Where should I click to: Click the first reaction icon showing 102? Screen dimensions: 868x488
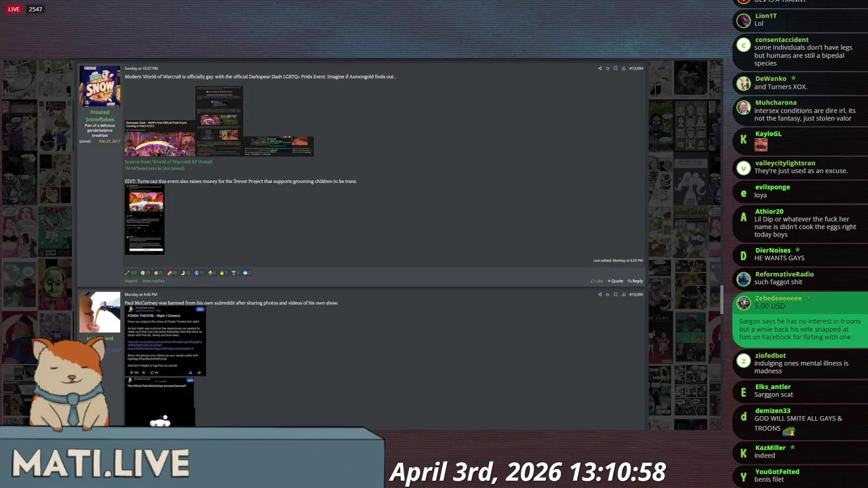click(x=127, y=272)
